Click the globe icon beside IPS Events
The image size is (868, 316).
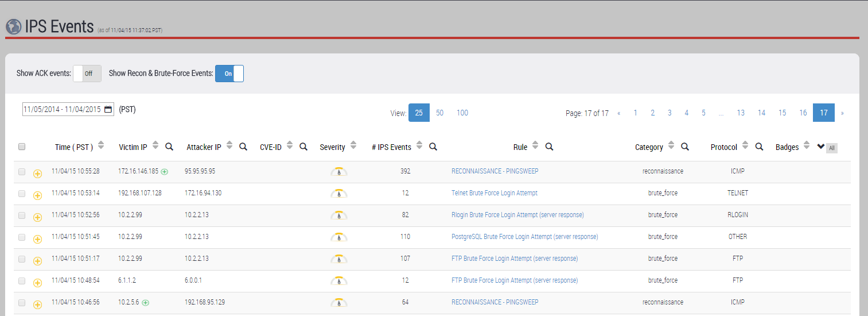pyautogui.click(x=13, y=27)
